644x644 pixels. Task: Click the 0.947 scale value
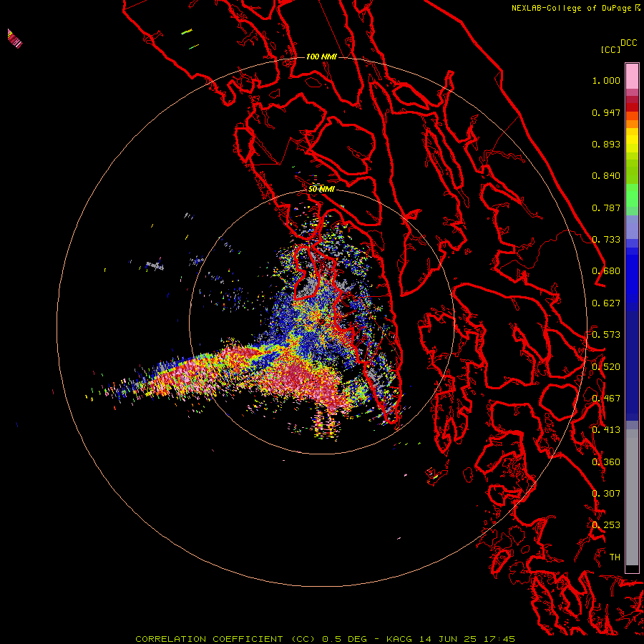click(606, 112)
